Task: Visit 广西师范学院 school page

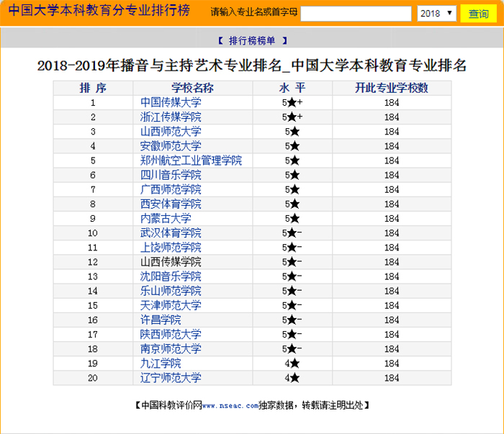Action: [x=171, y=189]
